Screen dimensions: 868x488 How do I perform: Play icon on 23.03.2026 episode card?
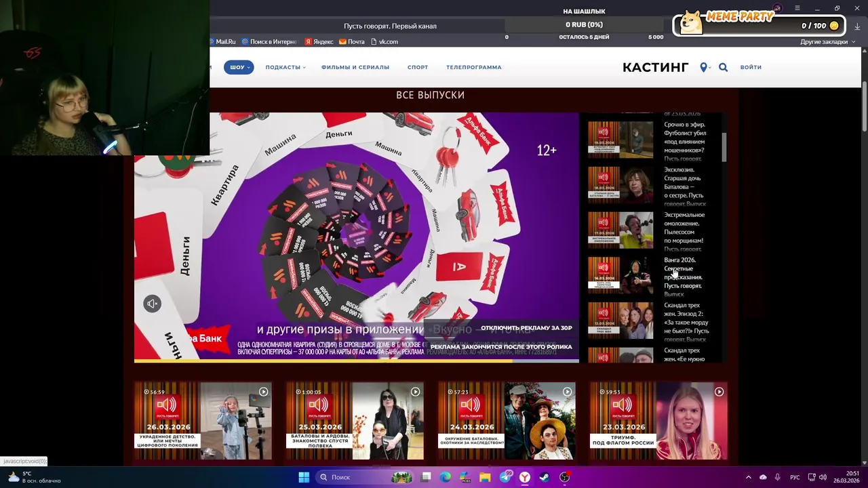coord(719,392)
